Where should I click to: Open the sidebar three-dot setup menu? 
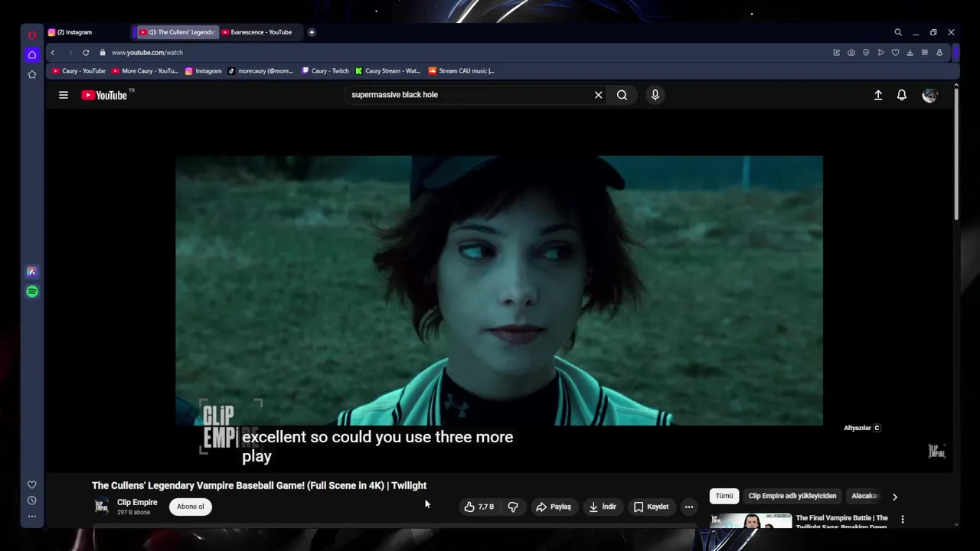(31, 517)
